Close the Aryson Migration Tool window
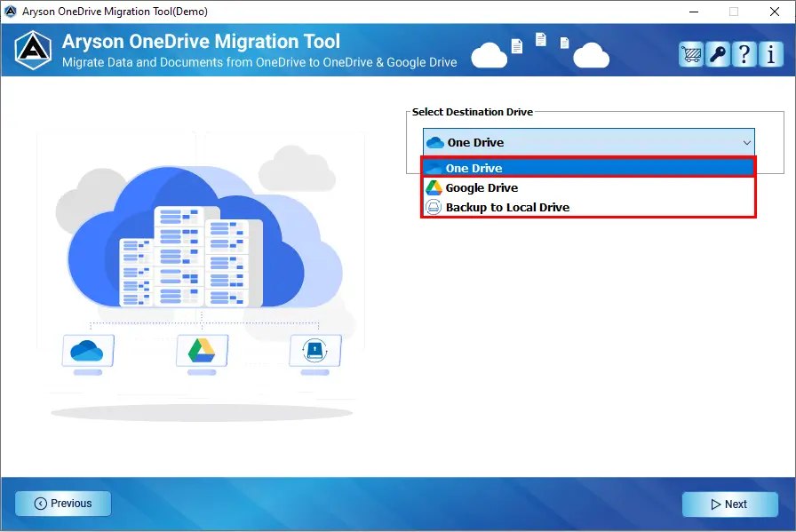796x532 pixels. pos(774,12)
